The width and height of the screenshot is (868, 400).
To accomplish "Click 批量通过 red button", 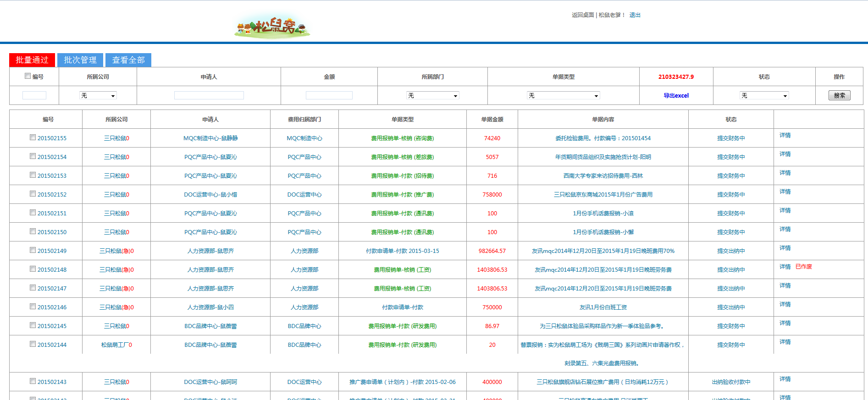I will tap(32, 60).
